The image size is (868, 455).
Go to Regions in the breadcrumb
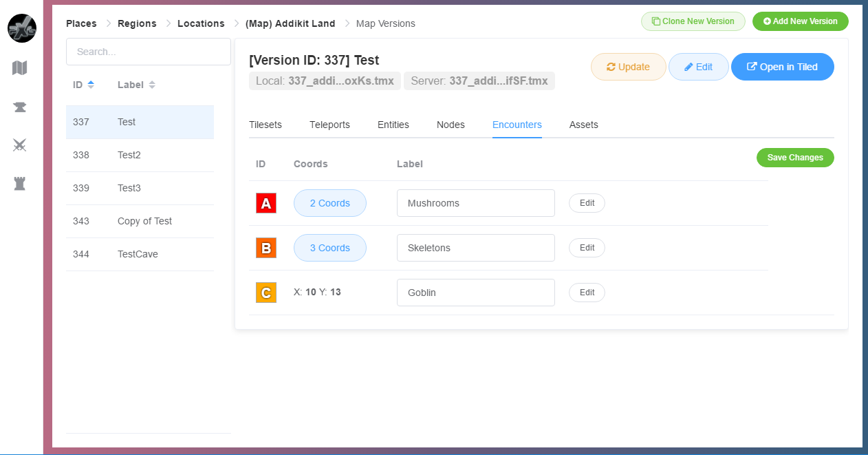pos(137,23)
